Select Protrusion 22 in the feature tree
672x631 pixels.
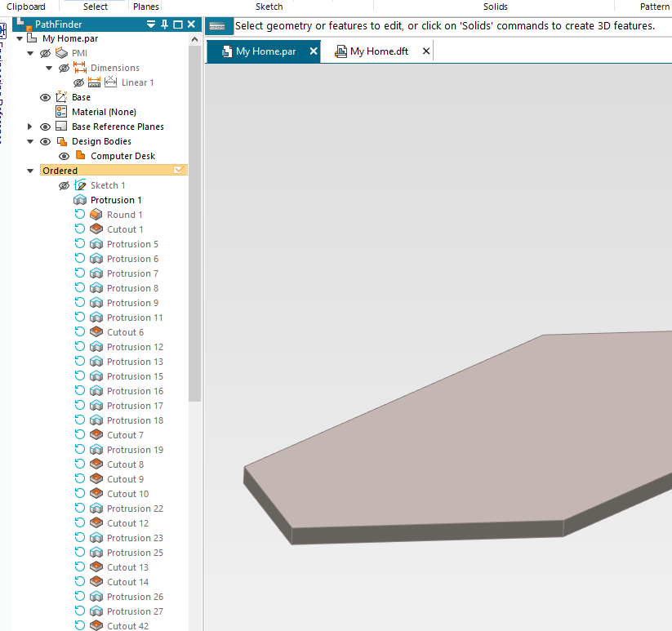coord(135,509)
